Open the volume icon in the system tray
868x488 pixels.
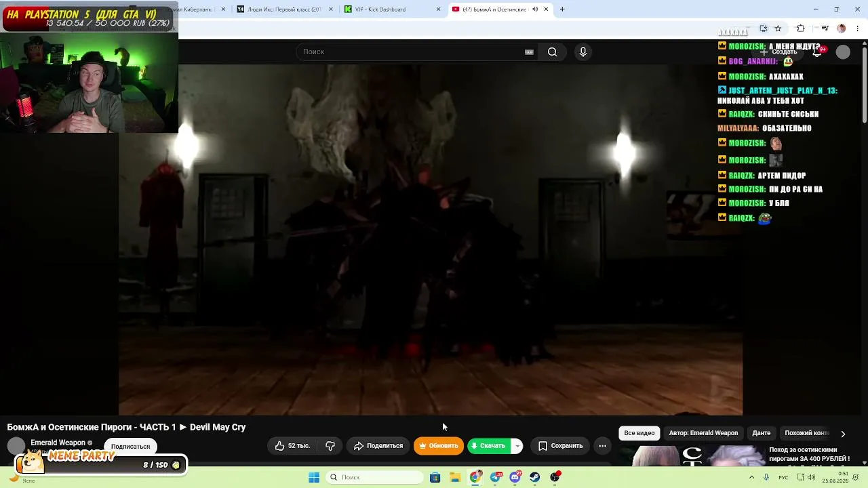(x=812, y=477)
